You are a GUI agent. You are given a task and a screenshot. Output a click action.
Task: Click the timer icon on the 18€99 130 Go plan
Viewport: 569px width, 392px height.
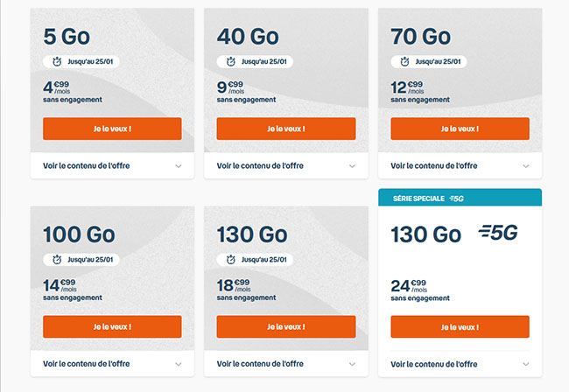click(x=231, y=260)
